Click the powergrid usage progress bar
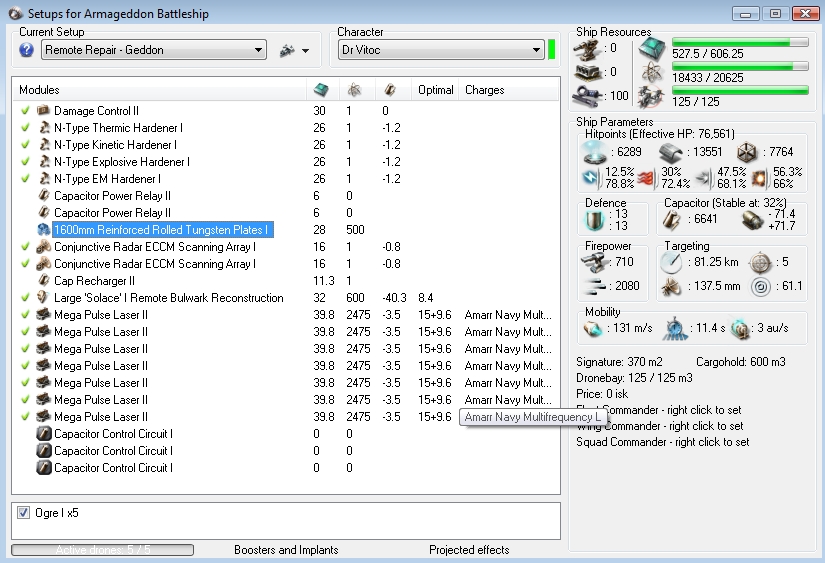 coord(740,66)
